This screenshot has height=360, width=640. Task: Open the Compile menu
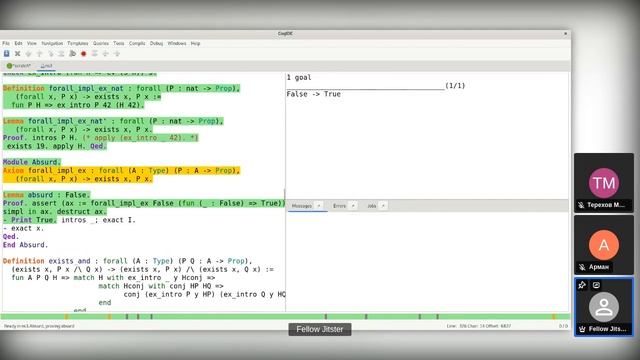point(137,43)
